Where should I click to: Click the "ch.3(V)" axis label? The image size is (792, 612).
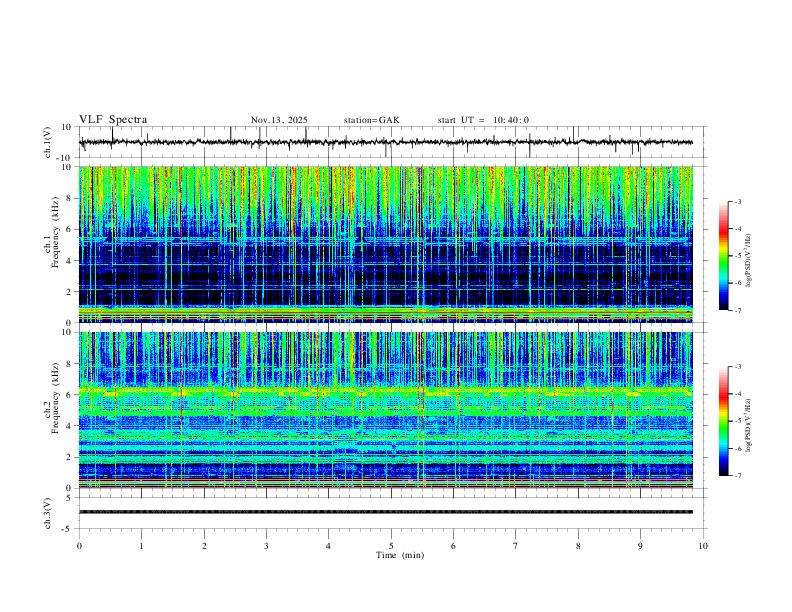(x=48, y=513)
